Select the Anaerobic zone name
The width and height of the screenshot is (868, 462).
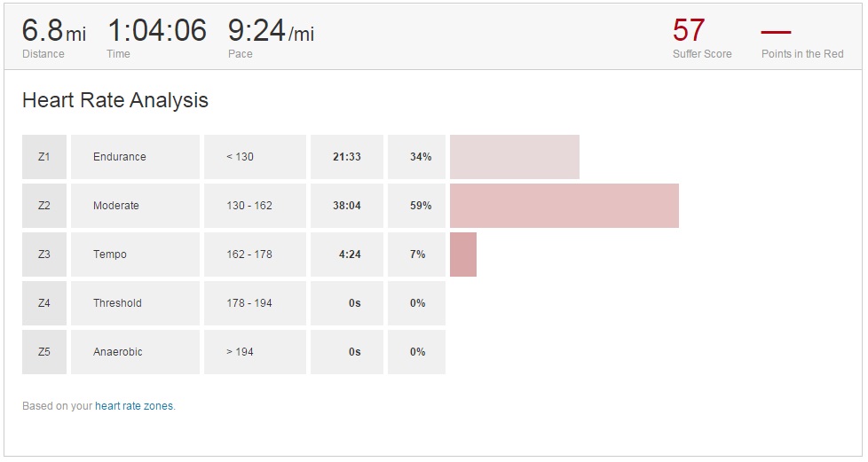pyautogui.click(x=118, y=352)
